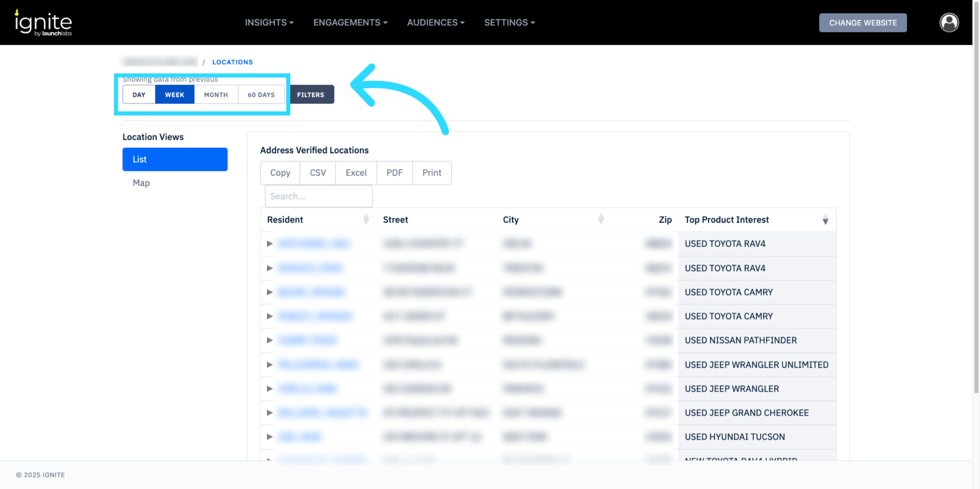This screenshot has width=980, height=489.
Task: Expand the USED NISSAN PATHFINDER row
Action: coord(269,340)
